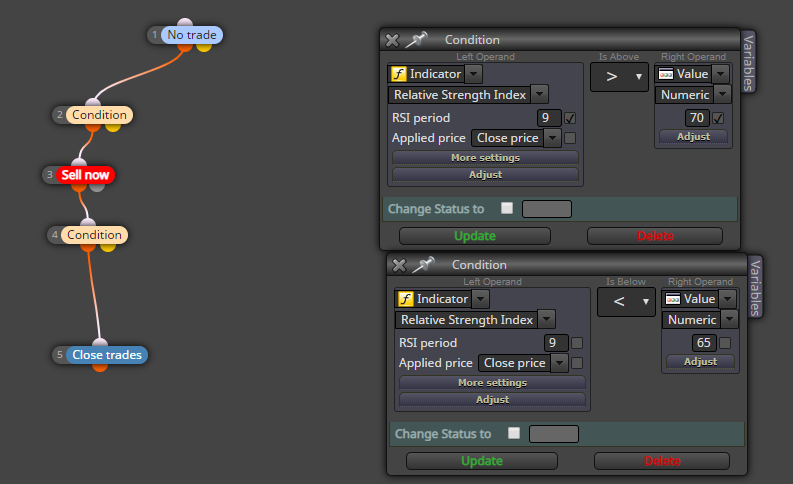Screen dimensions: 793x484
Task: Toggle the Applied price checkbox in upper panel
Action: pyautogui.click(x=570, y=138)
